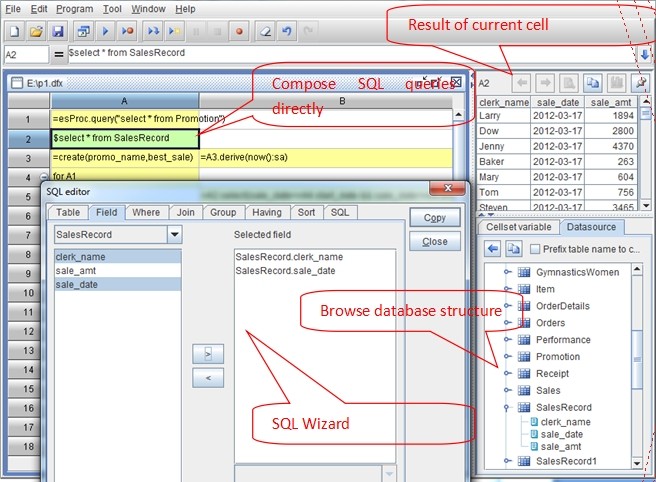Open a file using the folder icon
Image resolution: width=656 pixels, height=482 pixels.
pyautogui.click(x=36, y=31)
